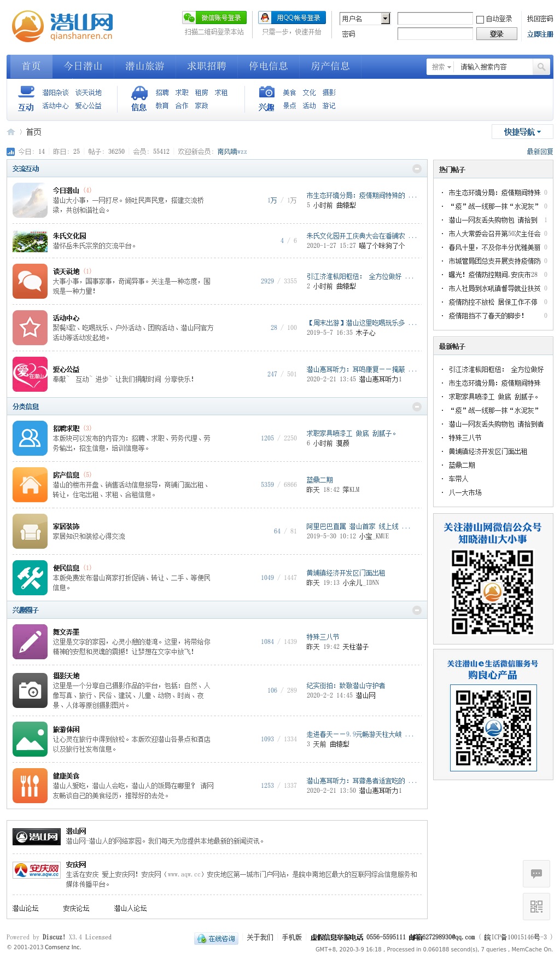
Task: Enable the 自动登录 checkbox
Action: tap(480, 19)
